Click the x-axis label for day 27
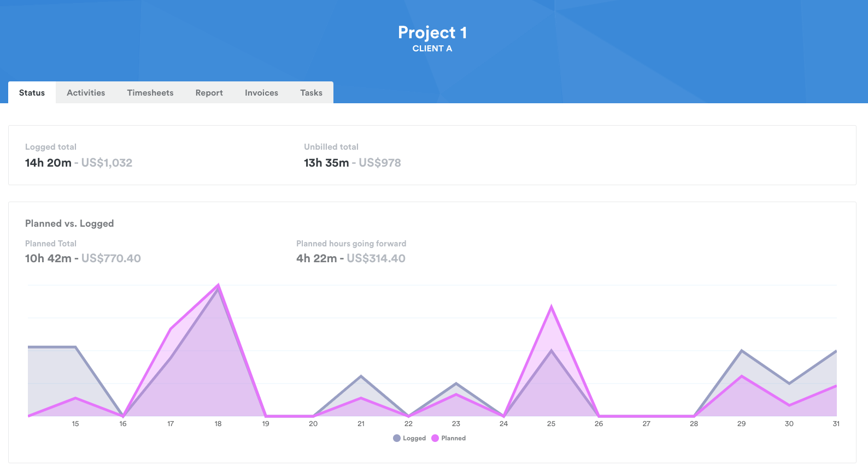 [646, 424]
